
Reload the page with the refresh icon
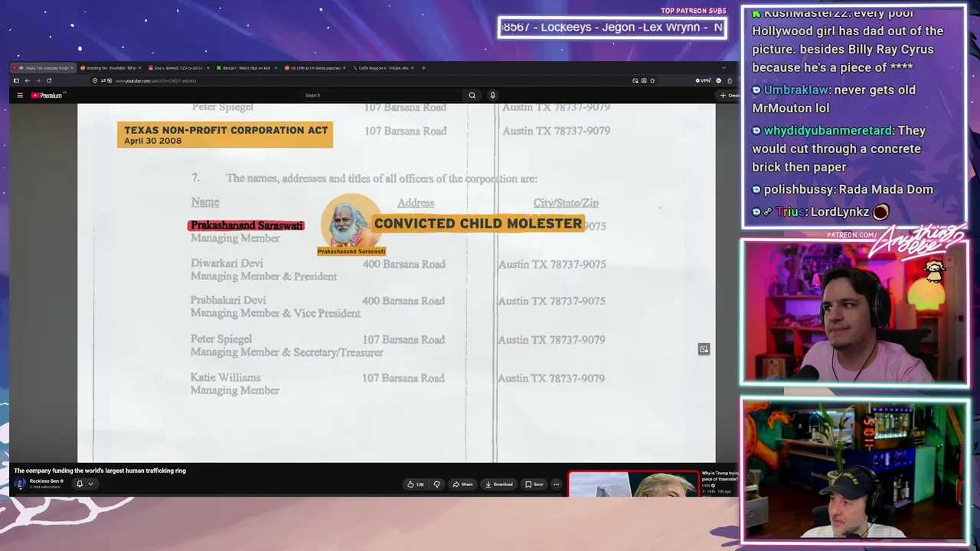tap(49, 80)
